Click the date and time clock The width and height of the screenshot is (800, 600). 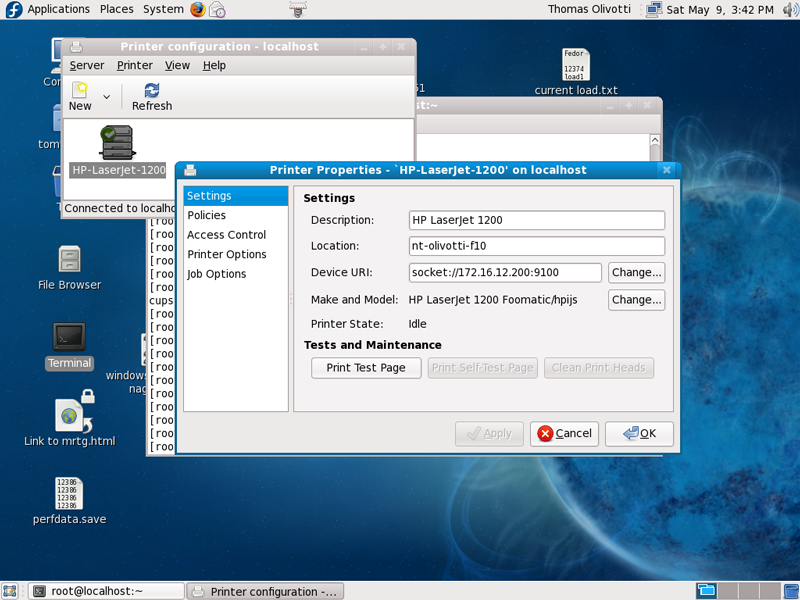click(720, 10)
